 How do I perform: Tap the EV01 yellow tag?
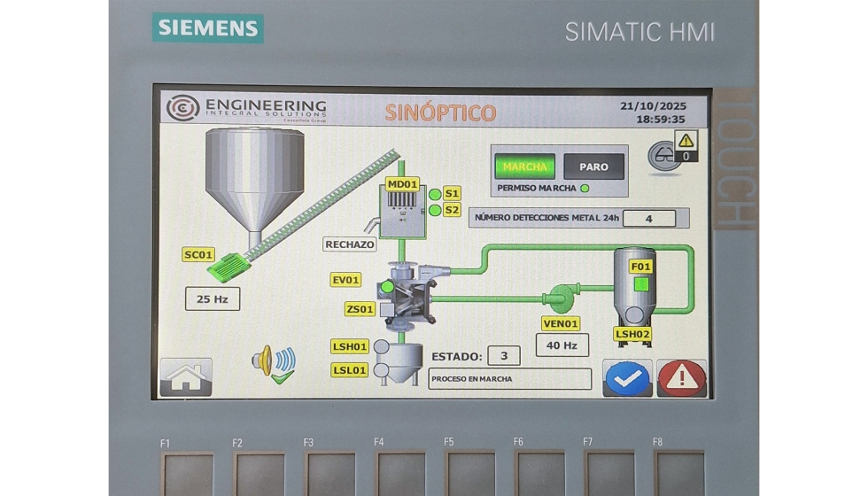(x=345, y=280)
